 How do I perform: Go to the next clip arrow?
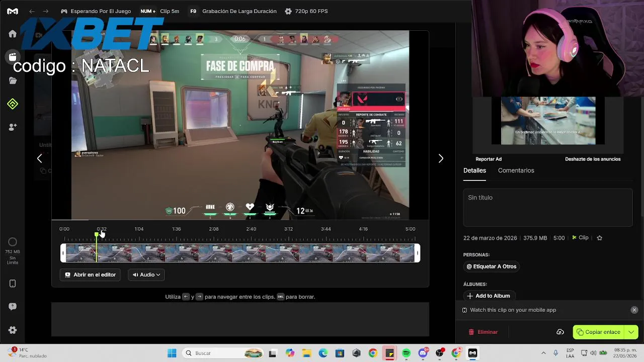point(441,158)
